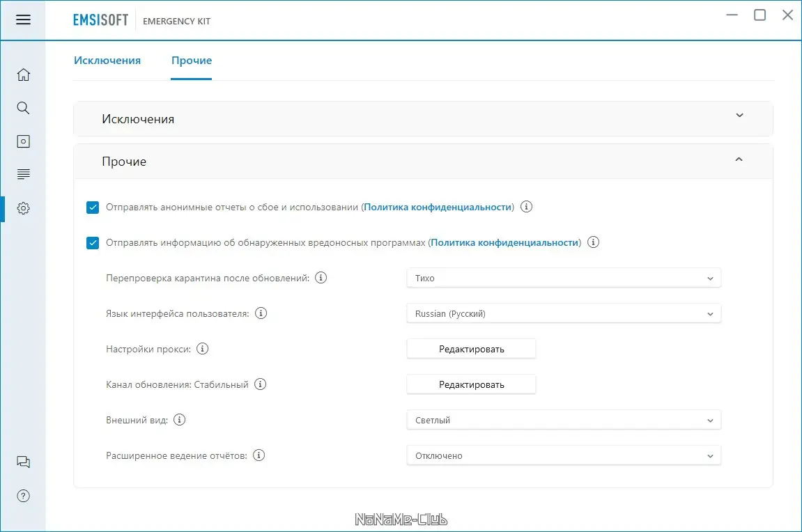This screenshot has width=802, height=532.
Task: Show info for advanced logging setting
Action: (259, 455)
